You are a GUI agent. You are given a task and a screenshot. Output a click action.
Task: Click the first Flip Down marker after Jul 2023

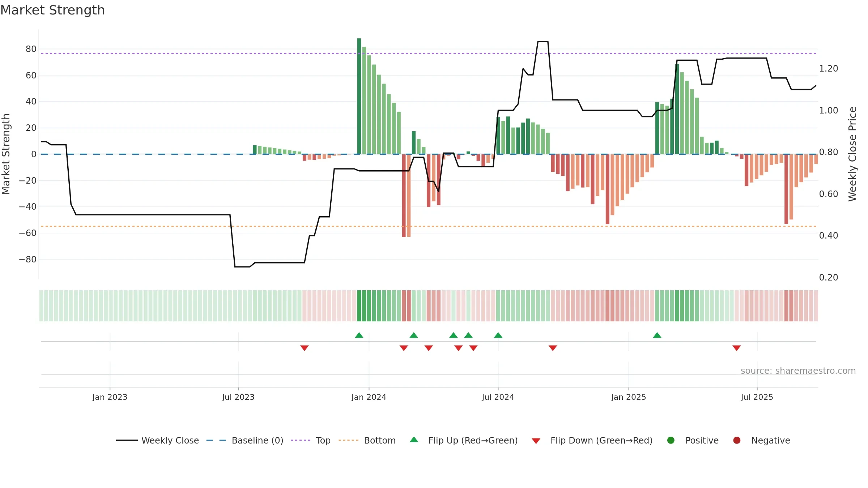pos(305,348)
